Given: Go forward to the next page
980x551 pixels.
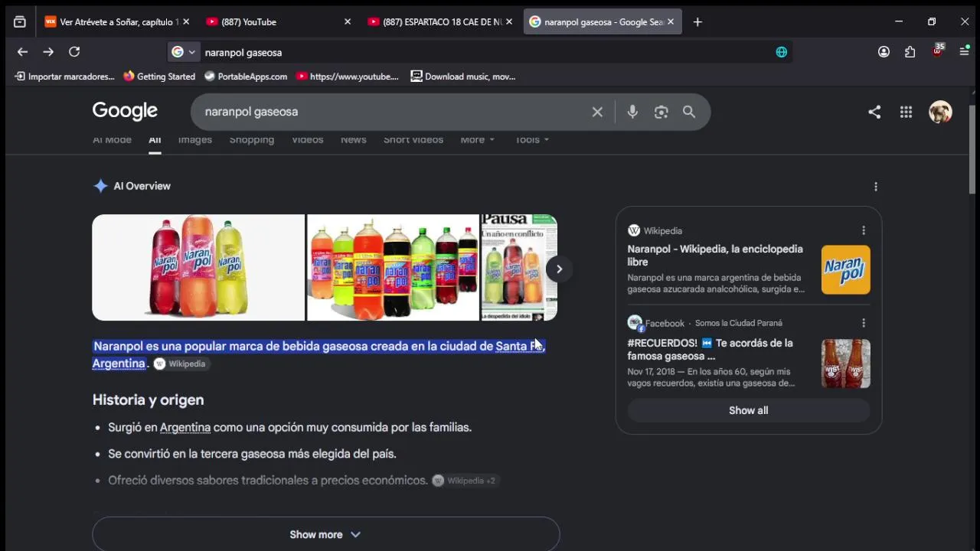Looking at the screenshot, I should tap(48, 52).
